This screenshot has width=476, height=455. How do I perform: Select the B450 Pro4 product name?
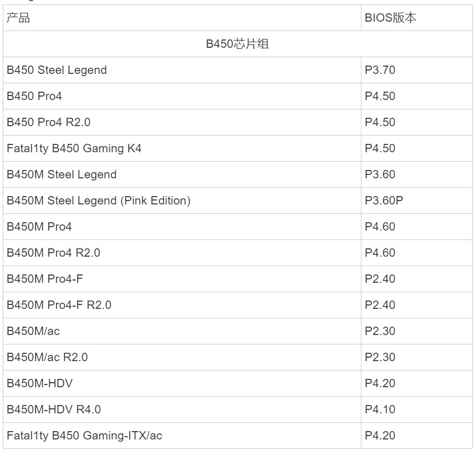(x=34, y=96)
